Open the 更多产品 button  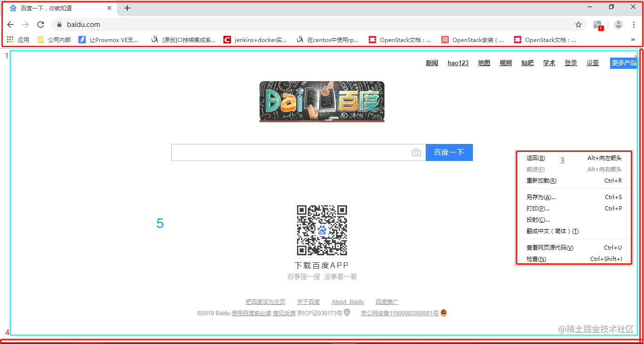[623, 63]
